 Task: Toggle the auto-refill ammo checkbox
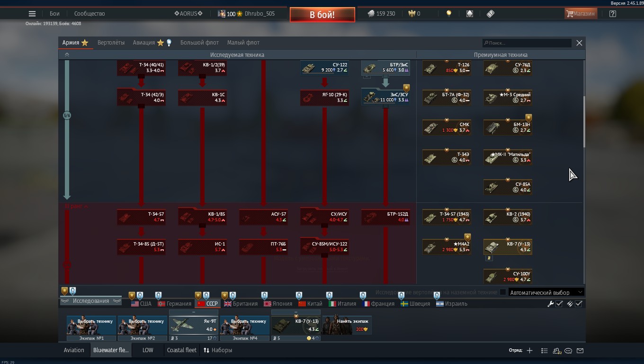(579, 304)
